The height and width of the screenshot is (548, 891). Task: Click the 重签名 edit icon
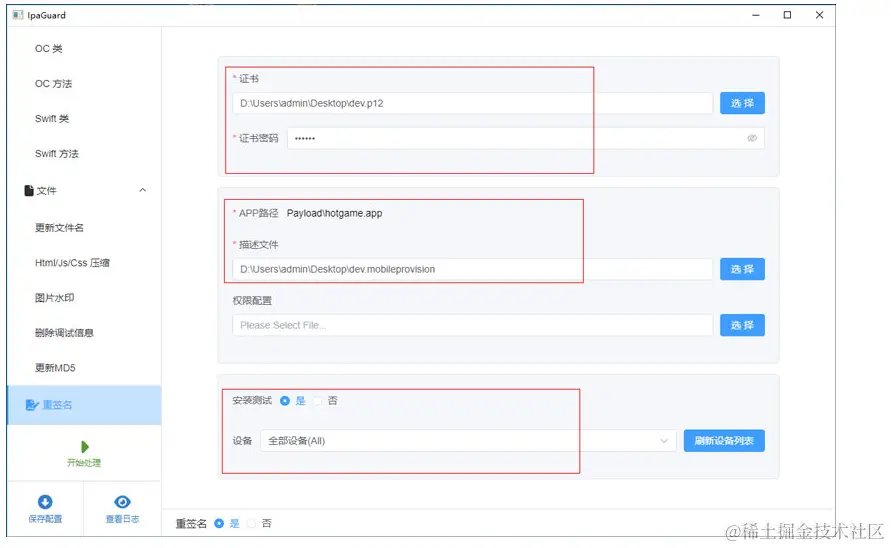(32, 405)
